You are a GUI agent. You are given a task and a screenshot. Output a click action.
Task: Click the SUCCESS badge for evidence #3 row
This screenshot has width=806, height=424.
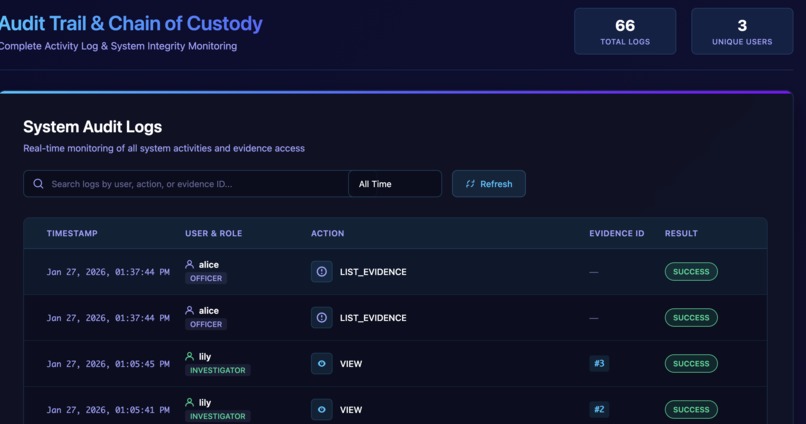(691, 363)
